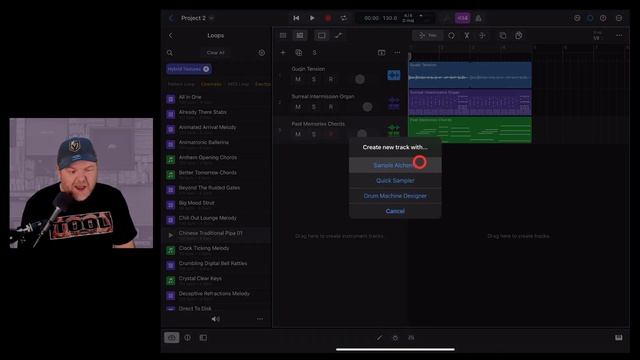Viewport: 640px width, 360px height.
Task: Toggle the global Solo S button
Action: 314,53
